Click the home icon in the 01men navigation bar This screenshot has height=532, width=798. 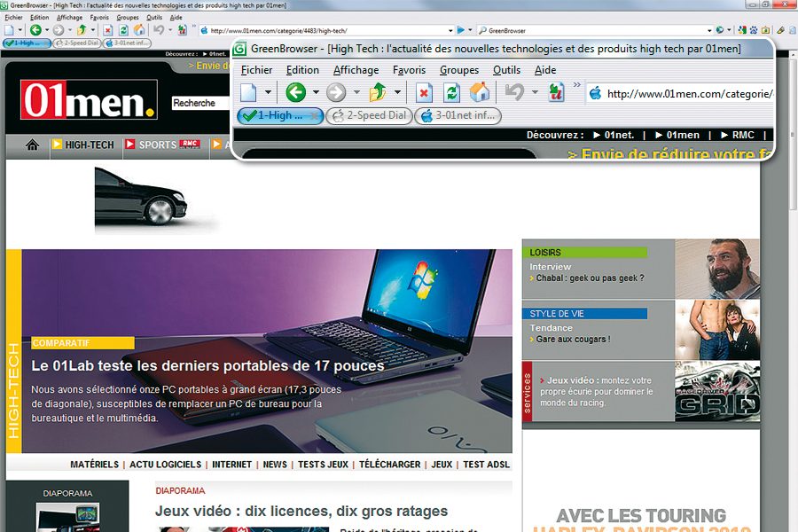(32, 145)
